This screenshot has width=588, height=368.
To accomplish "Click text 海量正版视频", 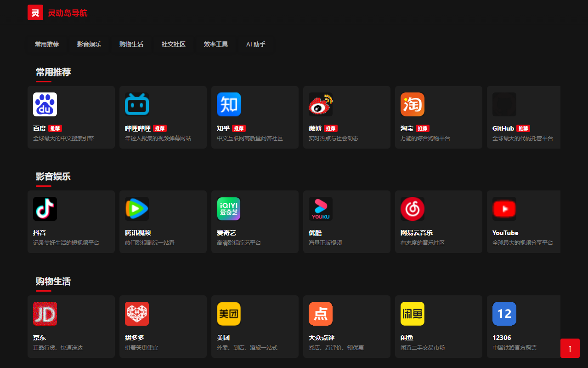I will pos(325,243).
